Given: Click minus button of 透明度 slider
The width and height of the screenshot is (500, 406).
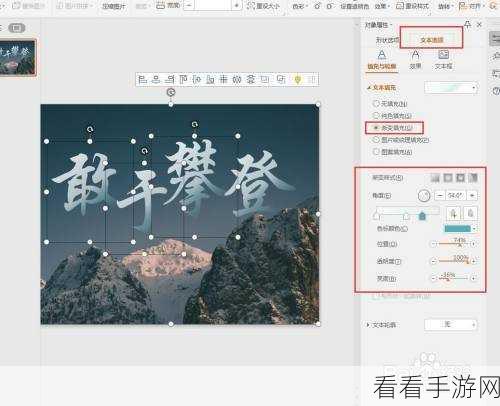Looking at the screenshot, I should click(x=434, y=261).
